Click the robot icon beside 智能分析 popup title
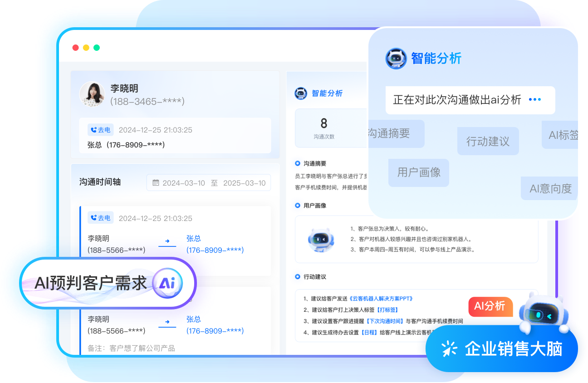Image resolution: width=588 pixels, height=383 pixels. point(396,59)
